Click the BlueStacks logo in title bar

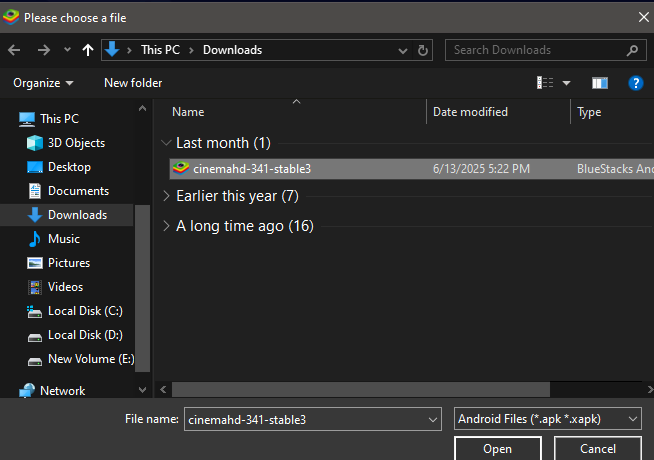coord(11,17)
